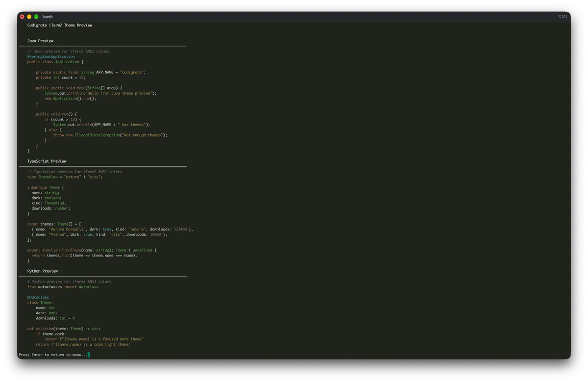Click the 'public static void main' line
Viewport: 588px width, 382px height.
coord(79,88)
